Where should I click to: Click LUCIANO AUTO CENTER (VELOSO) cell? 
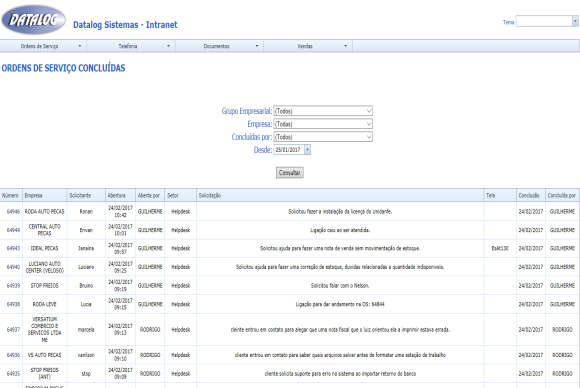pyautogui.click(x=44, y=267)
